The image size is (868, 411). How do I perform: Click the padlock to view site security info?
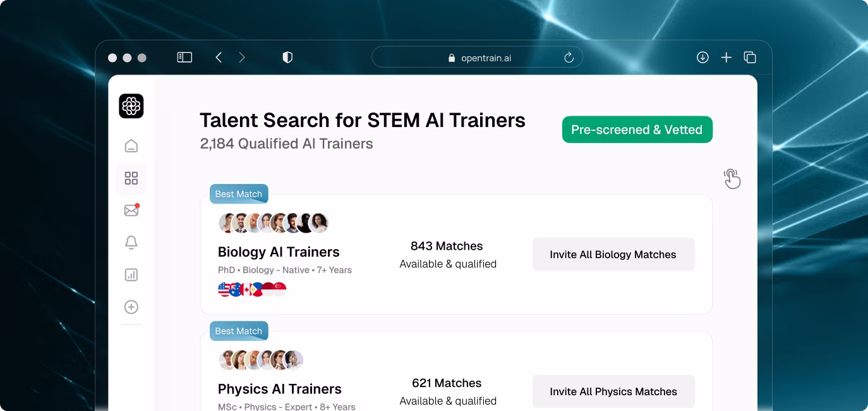point(450,57)
